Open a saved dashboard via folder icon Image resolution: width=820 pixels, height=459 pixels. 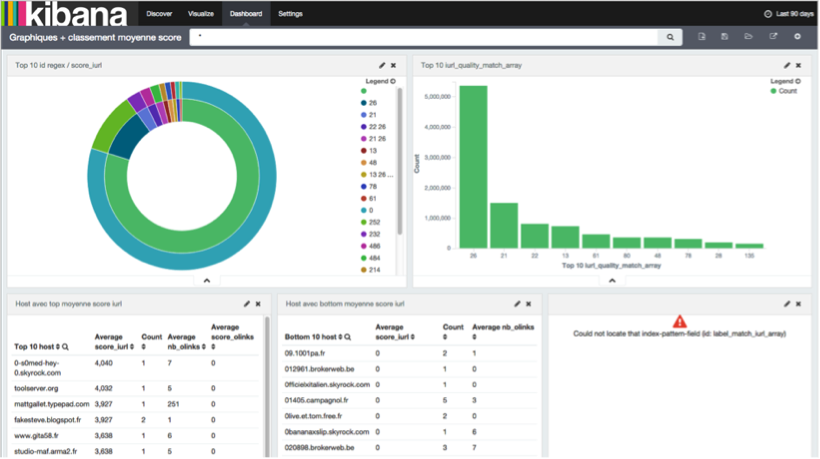[748, 37]
